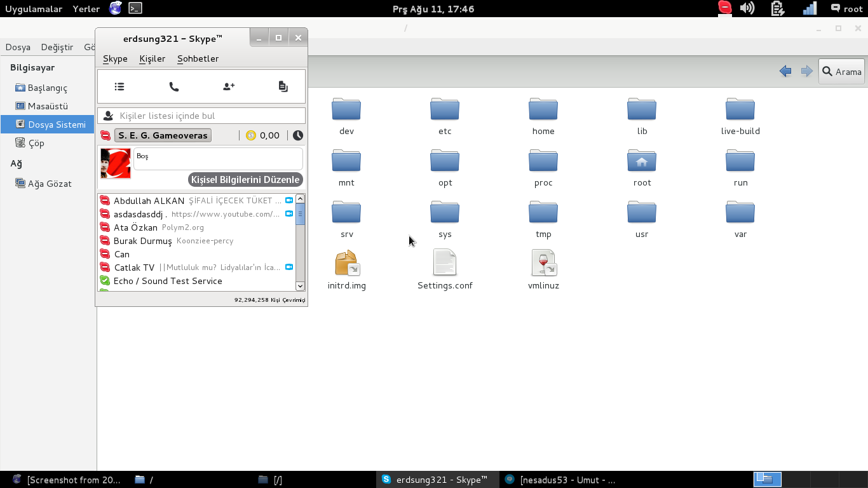Go forward in file manager

pyautogui.click(x=806, y=71)
